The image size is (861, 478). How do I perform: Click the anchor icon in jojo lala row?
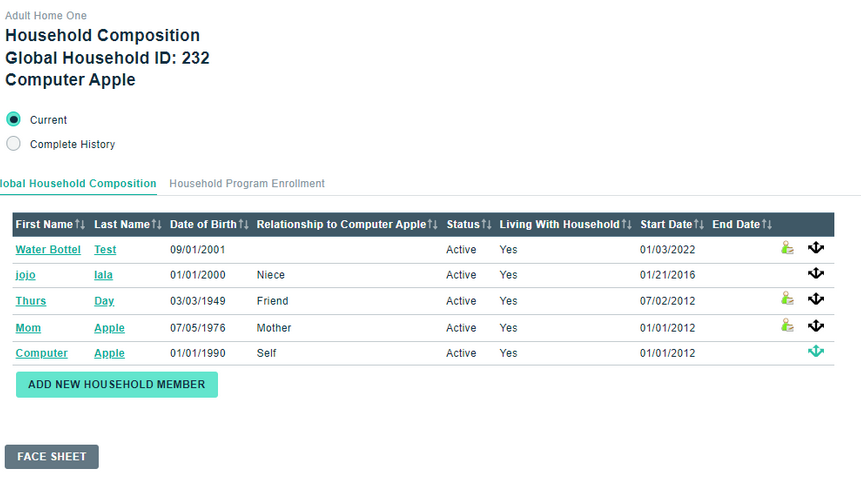coord(816,273)
